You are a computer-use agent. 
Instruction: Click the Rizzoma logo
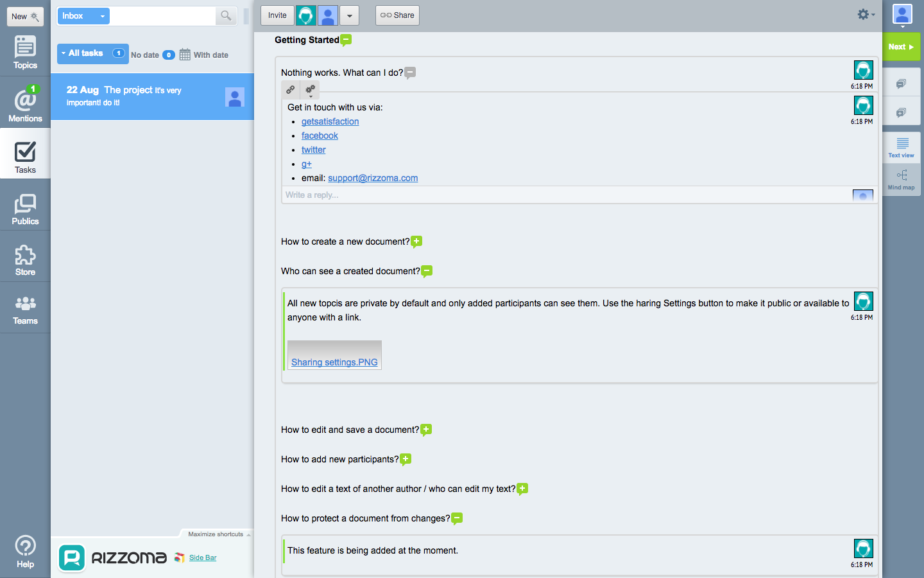(113, 557)
